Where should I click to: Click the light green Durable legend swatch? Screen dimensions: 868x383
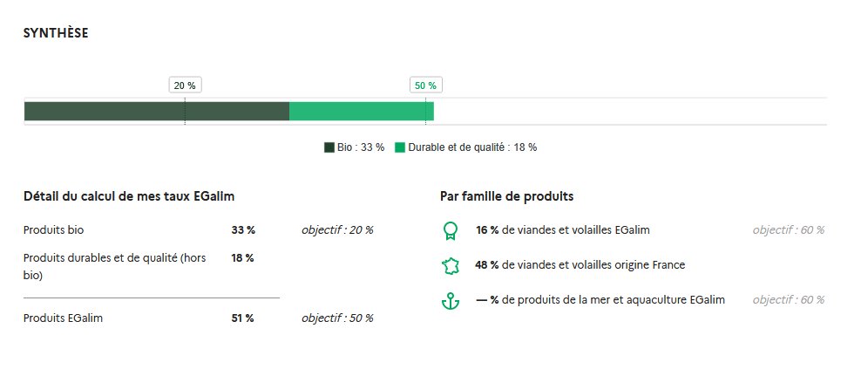(x=400, y=147)
